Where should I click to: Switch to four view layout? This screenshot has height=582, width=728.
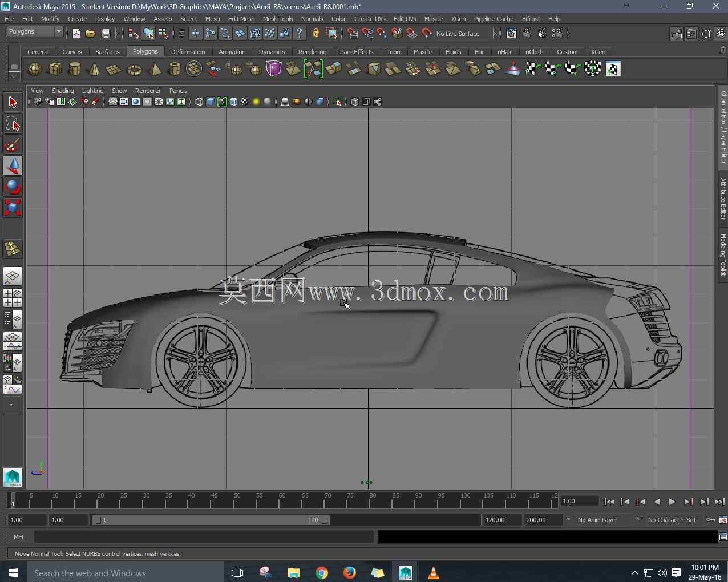[x=13, y=298]
